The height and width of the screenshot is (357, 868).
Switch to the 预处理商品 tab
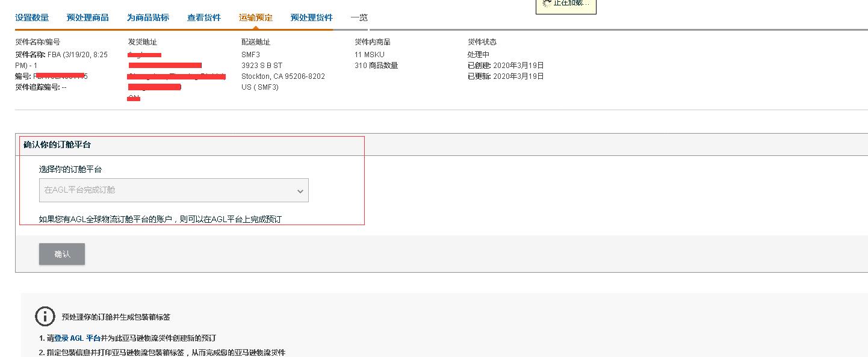(x=88, y=17)
